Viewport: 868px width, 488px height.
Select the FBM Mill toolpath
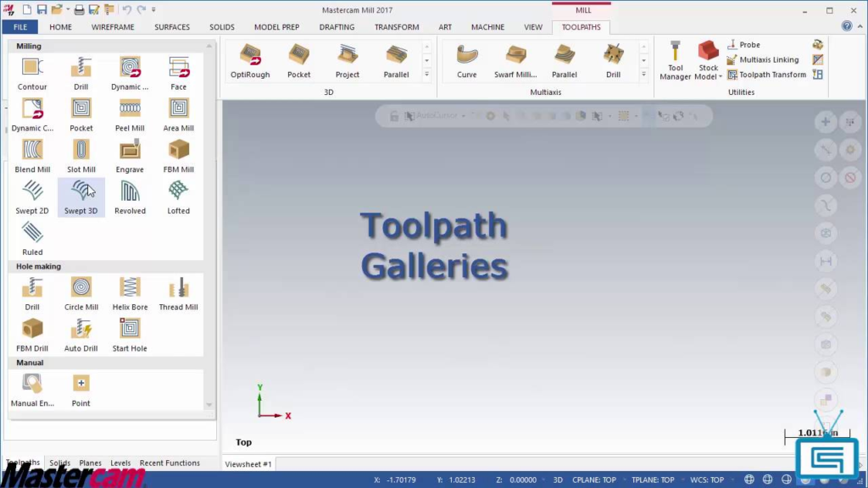[x=178, y=157]
